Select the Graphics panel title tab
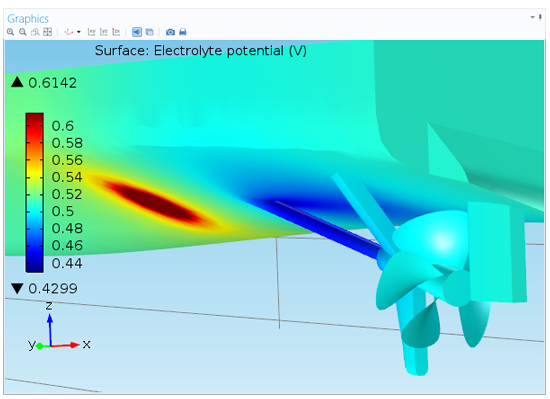The image size is (550, 399). click(28, 19)
